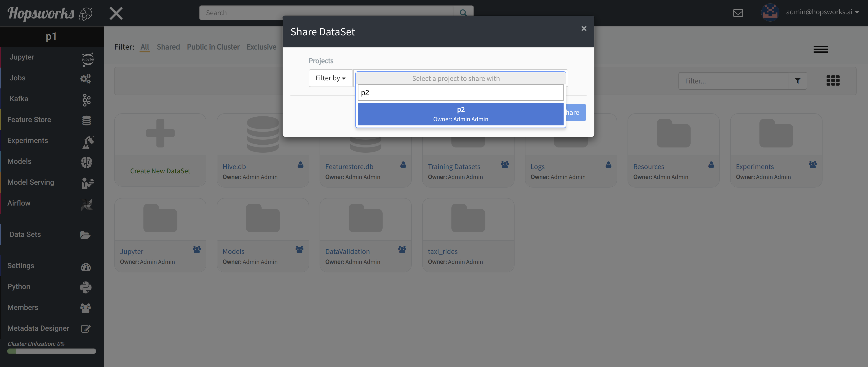Open the Python settings icon
Viewport: 868px width, 367px height.
click(86, 287)
